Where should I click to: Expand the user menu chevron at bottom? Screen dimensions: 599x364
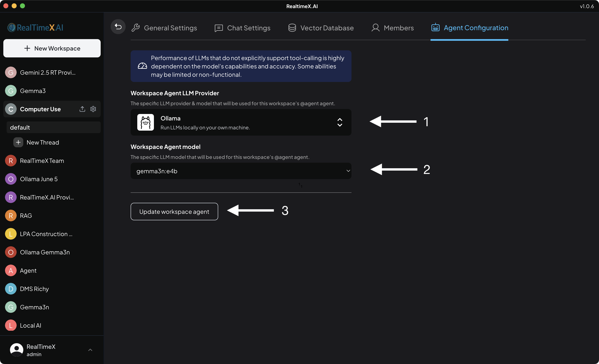click(90, 350)
